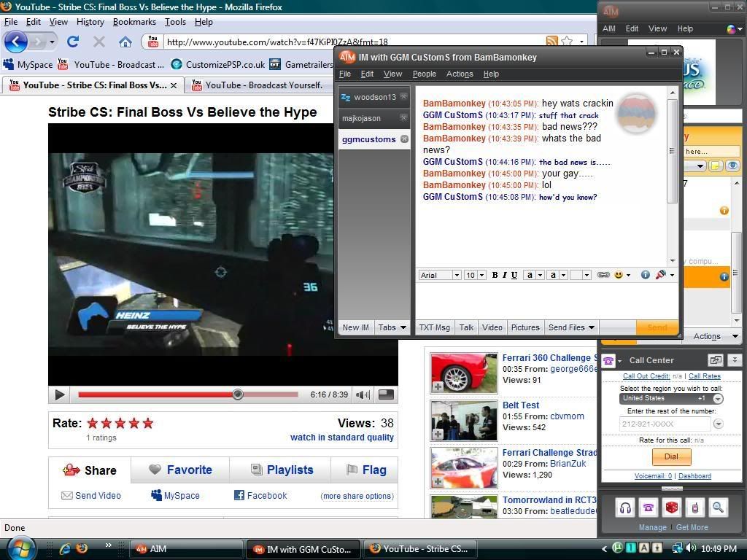This screenshot has width=747, height=560.
Task: Click the mobile phone icon in AIM
Action: point(695,508)
